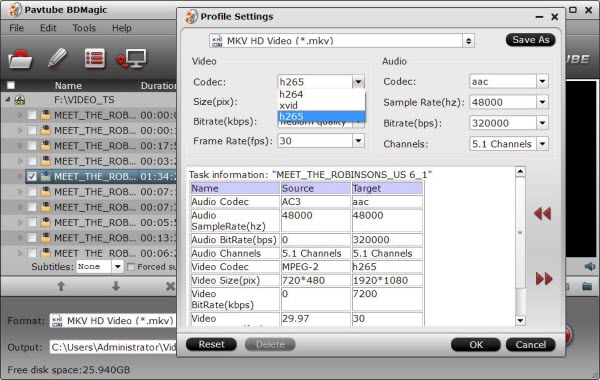Open the Help menu
Screen dimensions: 600x380
coord(122,28)
